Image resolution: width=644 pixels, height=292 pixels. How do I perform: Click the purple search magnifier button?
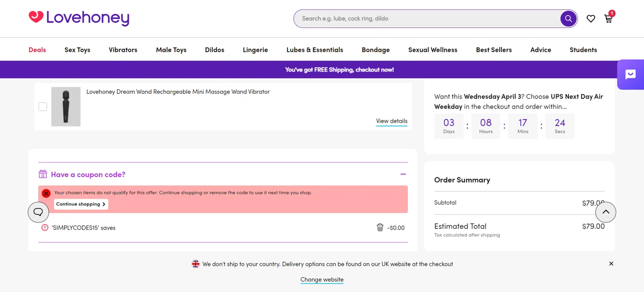(568, 18)
